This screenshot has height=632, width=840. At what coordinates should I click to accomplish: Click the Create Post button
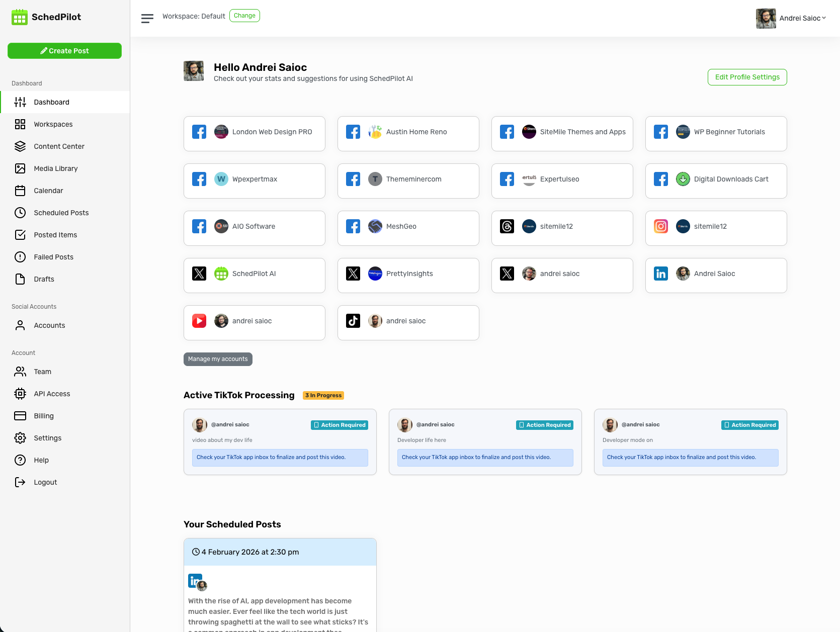pos(64,51)
